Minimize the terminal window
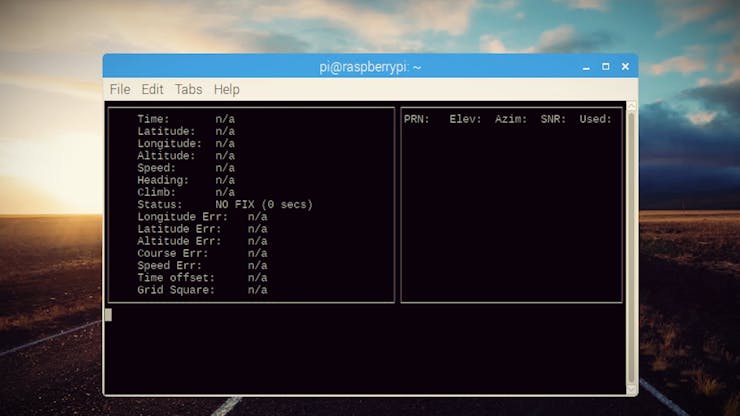The image size is (740, 416). (586, 67)
